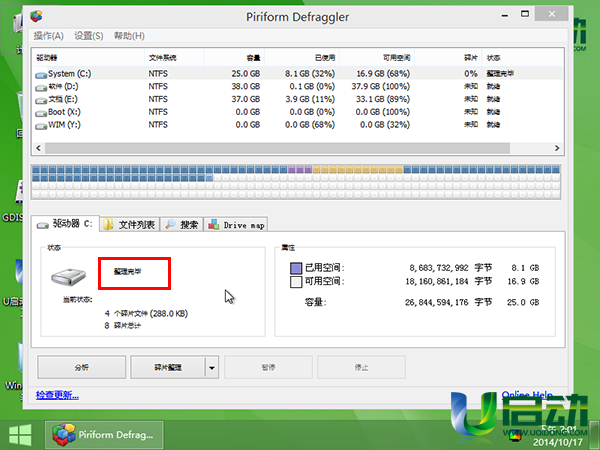600x450 pixels.
Task: Select the WIM (Y:) drive icon
Action: [x=41, y=126]
